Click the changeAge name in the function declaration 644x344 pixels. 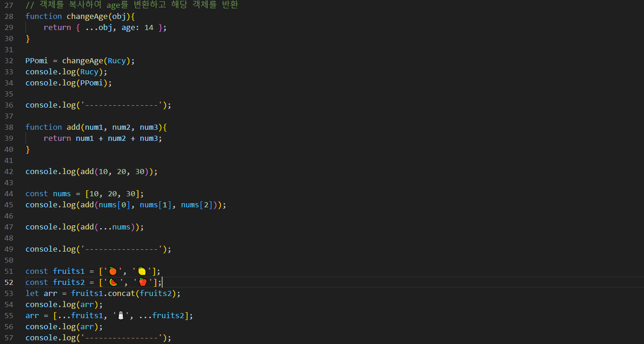[87, 16]
